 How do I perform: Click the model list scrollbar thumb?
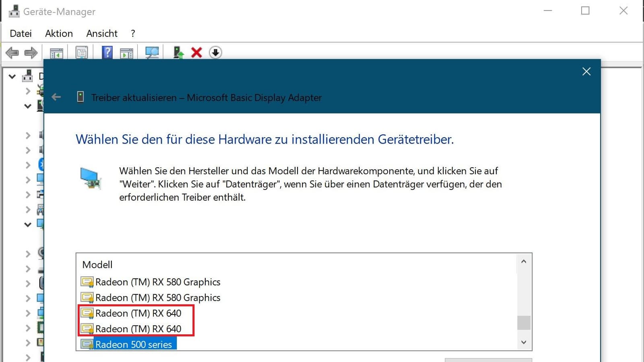click(x=524, y=323)
